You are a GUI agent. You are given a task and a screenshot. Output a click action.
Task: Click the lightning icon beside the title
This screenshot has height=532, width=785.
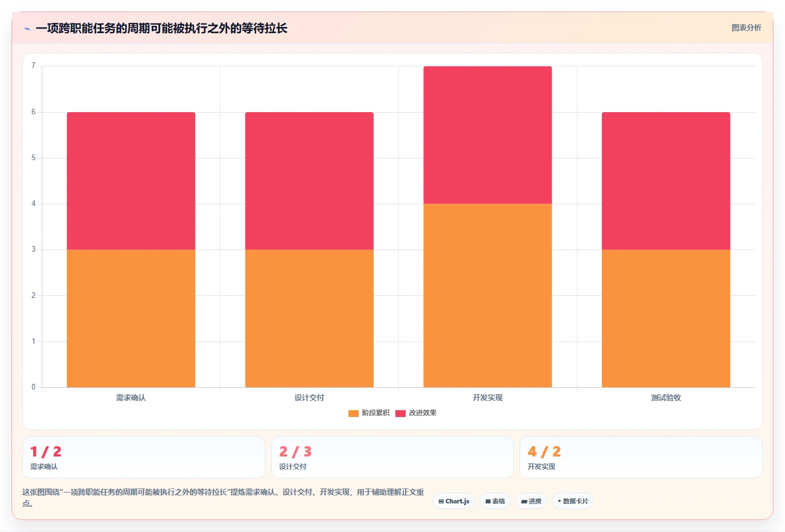[x=27, y=29]
